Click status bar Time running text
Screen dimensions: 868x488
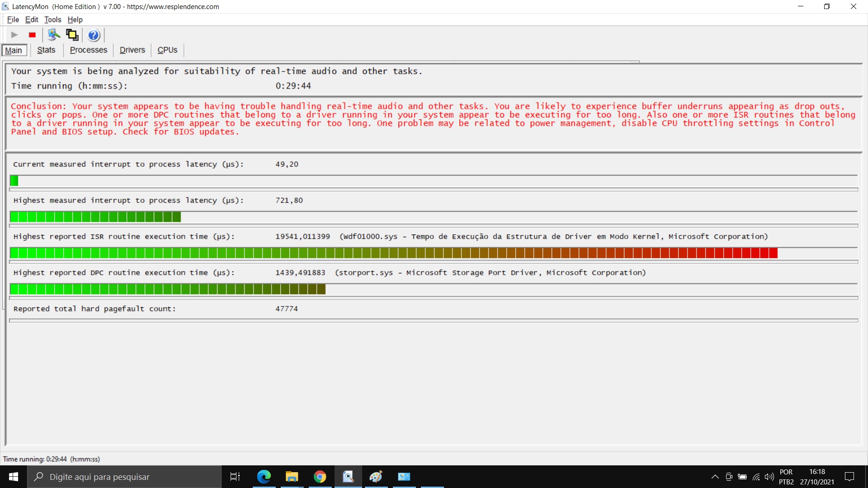pyautogui.click(x=52, y=459)
